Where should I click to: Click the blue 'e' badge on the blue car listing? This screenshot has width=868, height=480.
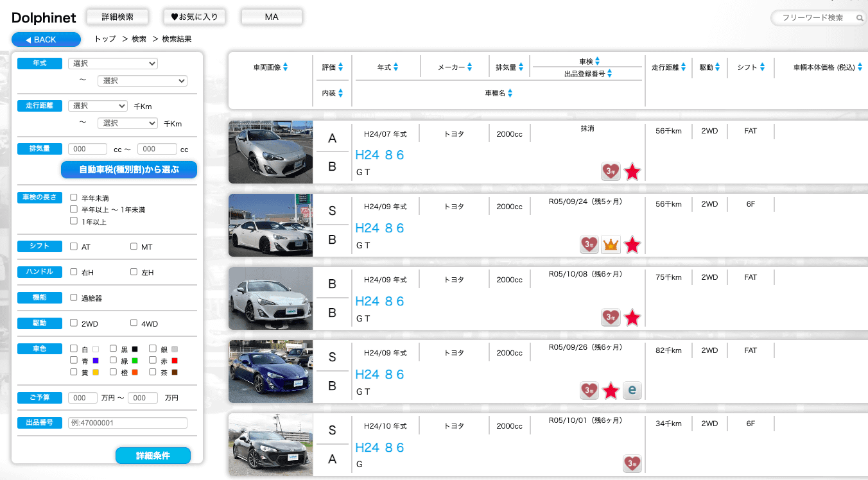632,390
